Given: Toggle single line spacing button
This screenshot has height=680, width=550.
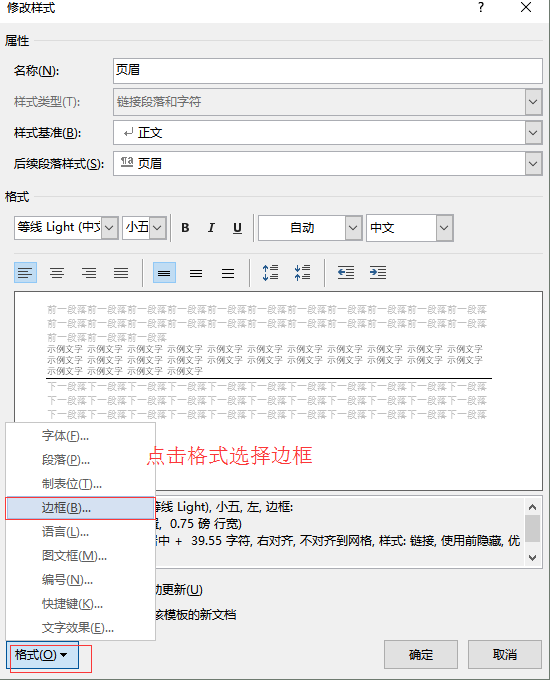Looking at the screenshot, I should [164, 273].
